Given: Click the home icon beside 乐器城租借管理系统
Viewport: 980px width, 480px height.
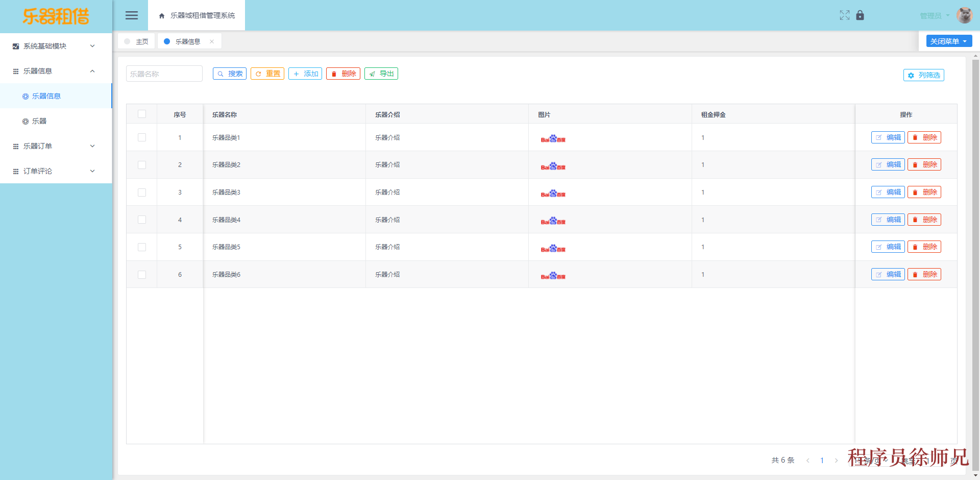Looking at the screenshot, I should [x=161, y=15].
